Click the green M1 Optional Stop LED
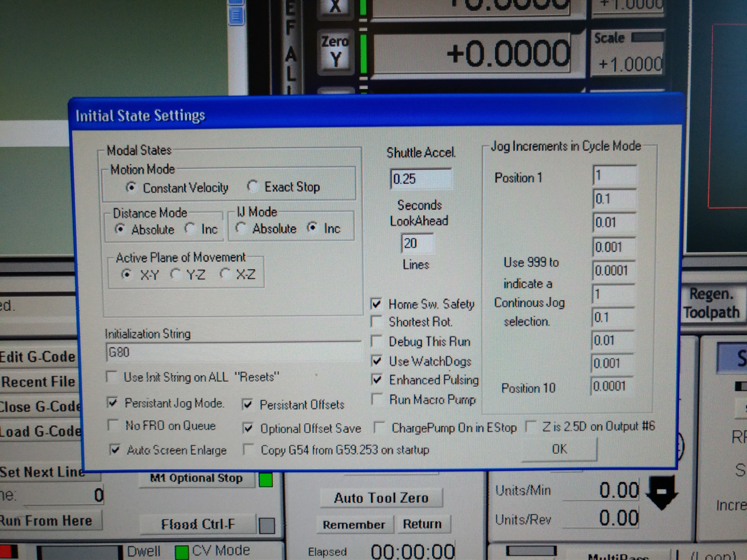 click(266, 480)
